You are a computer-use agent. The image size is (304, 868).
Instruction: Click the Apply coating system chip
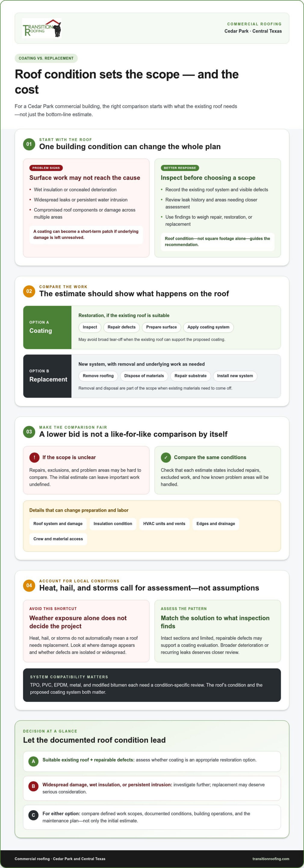pos(208,327)
